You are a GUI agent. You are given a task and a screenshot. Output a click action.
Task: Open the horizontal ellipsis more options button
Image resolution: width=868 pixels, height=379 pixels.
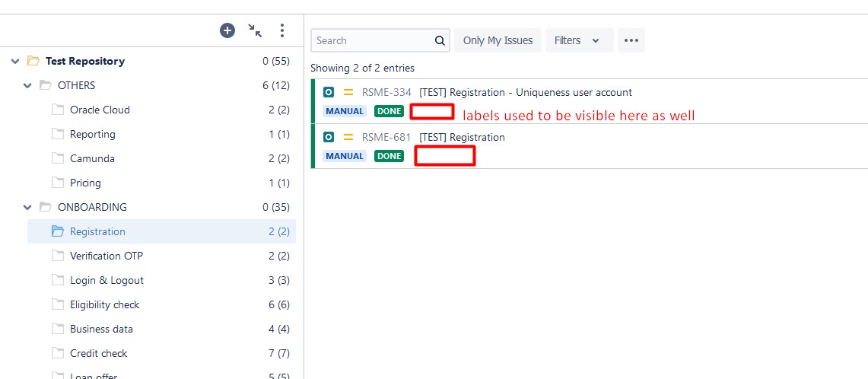tap(631, 40)
